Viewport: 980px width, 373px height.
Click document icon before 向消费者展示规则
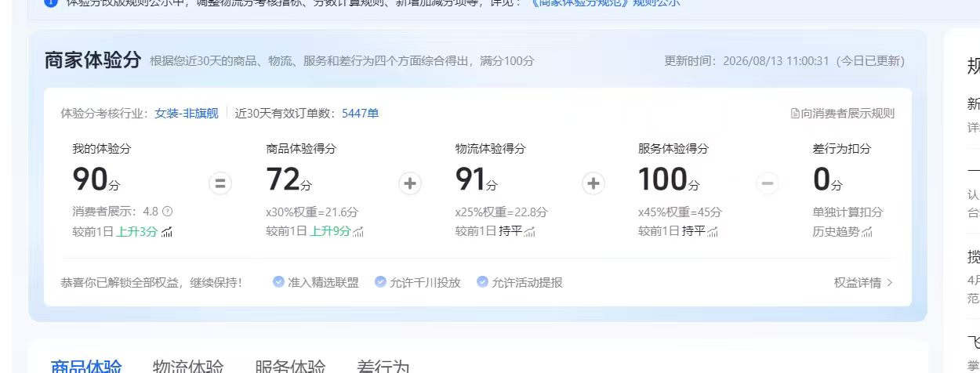pos(795,114)
